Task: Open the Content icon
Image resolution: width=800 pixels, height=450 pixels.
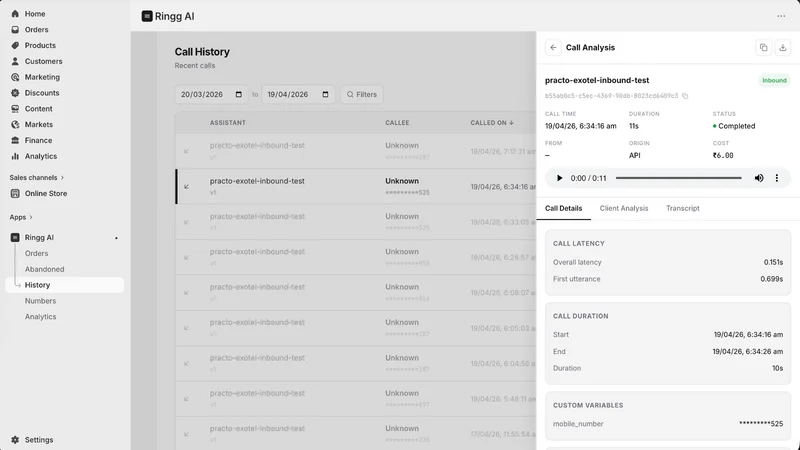Action: tap(15, 109)
